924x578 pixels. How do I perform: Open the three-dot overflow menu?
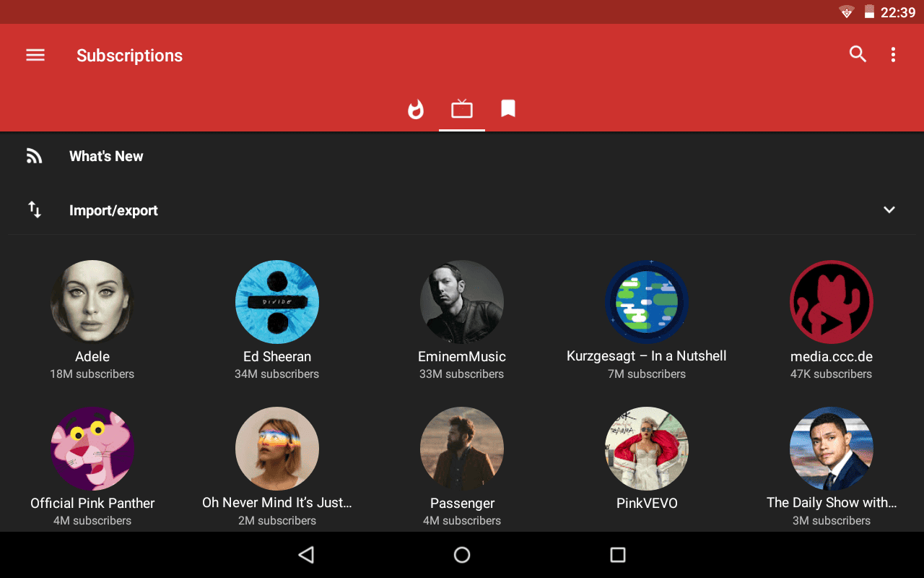(x=893, y=55)
